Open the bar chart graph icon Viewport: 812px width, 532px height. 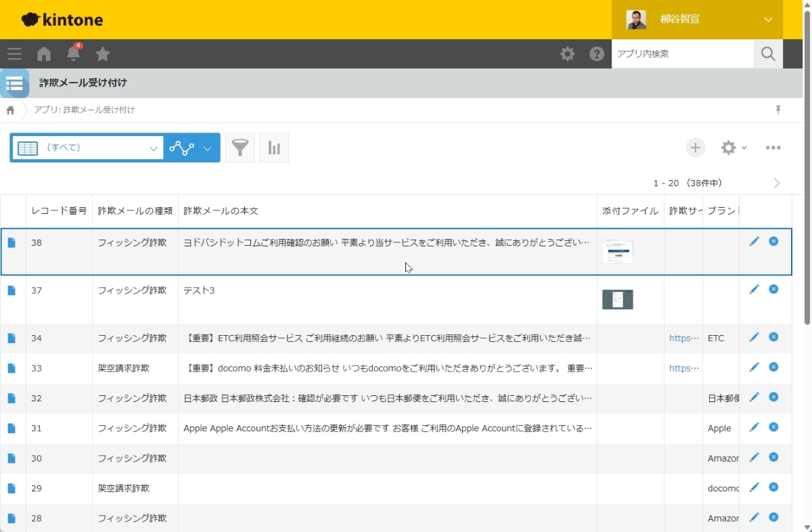coord(274,148)
